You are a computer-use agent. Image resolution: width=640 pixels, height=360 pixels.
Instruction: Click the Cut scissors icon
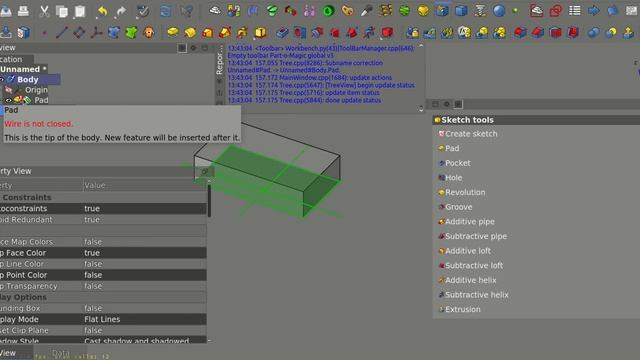(x=44, y=11)
